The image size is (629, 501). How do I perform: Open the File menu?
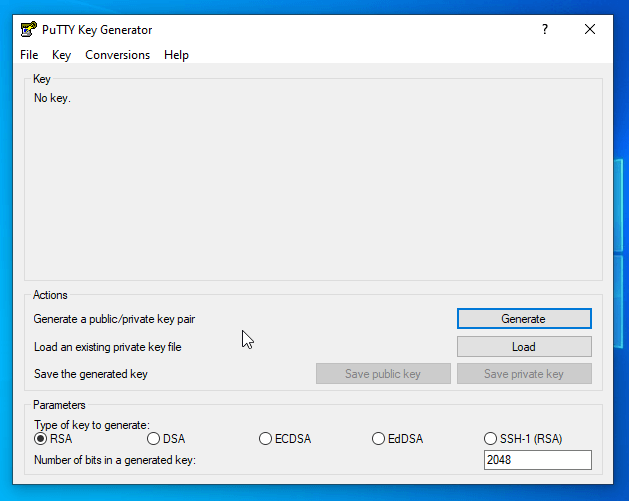tap(29, 55)
